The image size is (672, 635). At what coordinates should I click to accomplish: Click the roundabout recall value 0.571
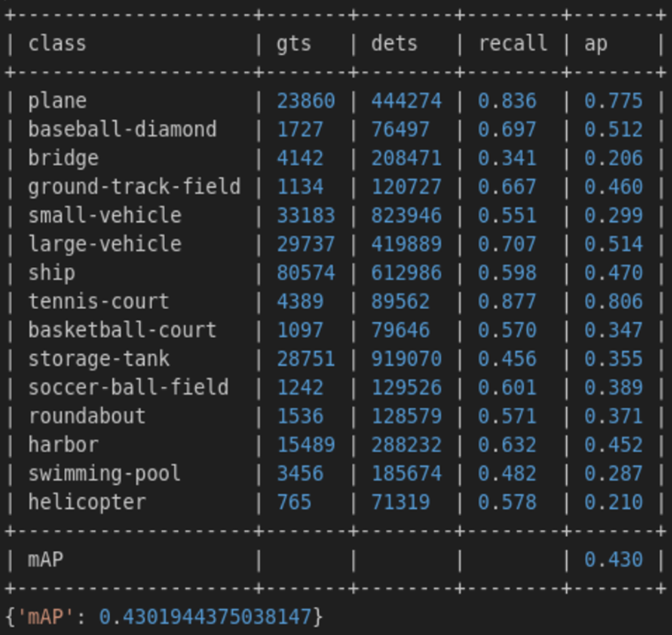coord(506,417)
